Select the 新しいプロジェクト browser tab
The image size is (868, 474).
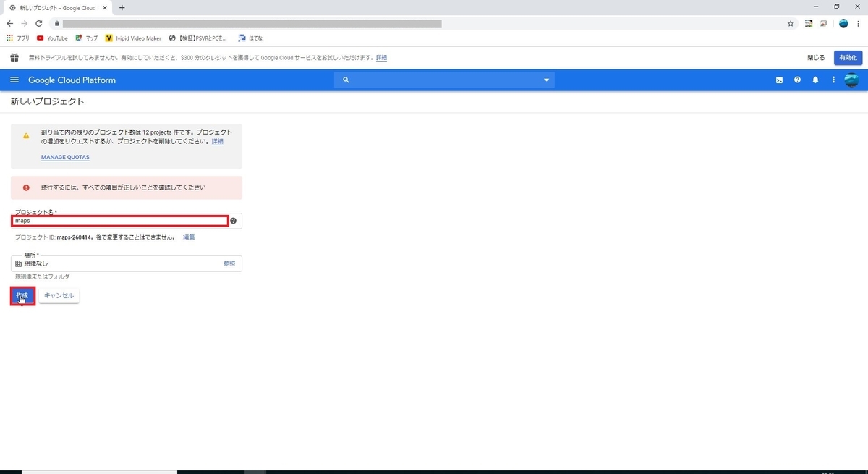(x=56, y=7)
